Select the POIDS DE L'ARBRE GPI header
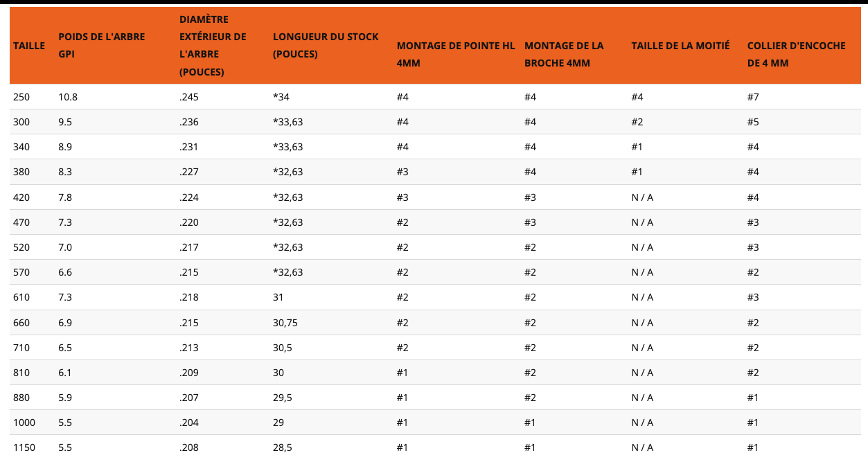The width and height of the screenshot is (868, 462). point(102,45)
